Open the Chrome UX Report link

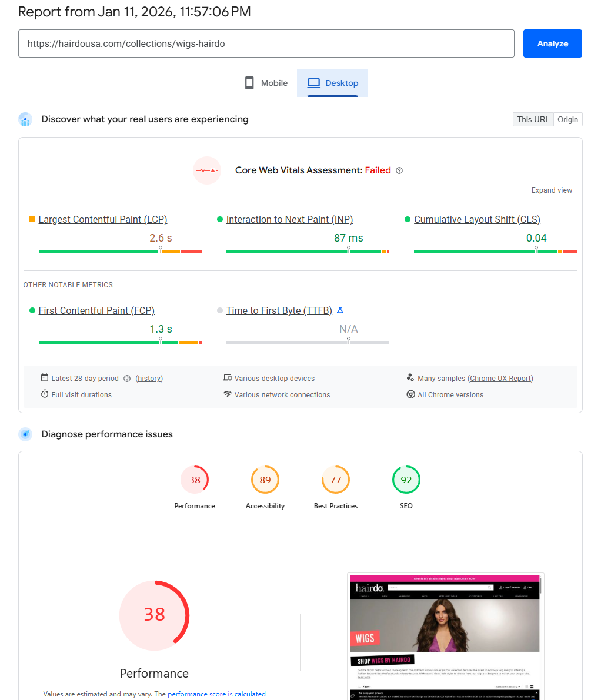click(x=500, y=378)
